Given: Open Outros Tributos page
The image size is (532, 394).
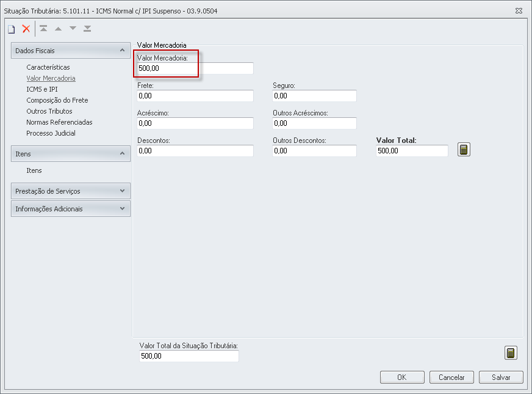Looking at the screenshot, I should click(x=49, y=111).
